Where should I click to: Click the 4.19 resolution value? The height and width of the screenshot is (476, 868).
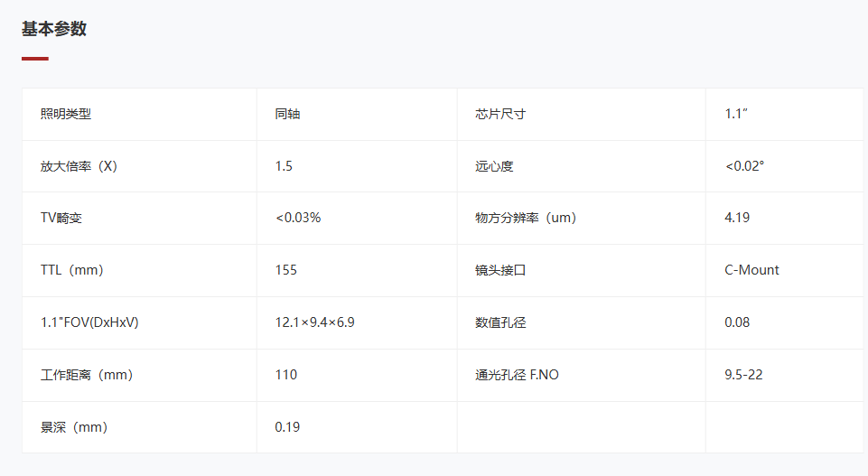click(x=737, y=218)
